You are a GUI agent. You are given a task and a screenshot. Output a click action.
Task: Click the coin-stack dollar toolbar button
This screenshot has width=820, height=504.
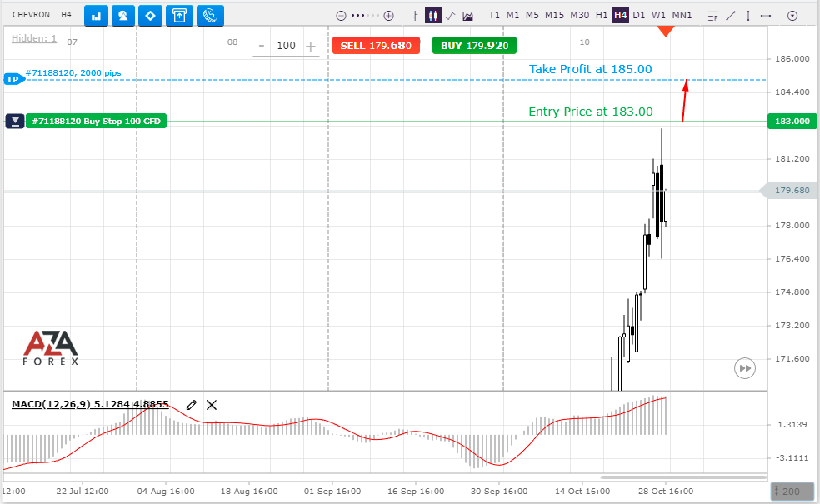pyautogui.click(x=210, y=16)
